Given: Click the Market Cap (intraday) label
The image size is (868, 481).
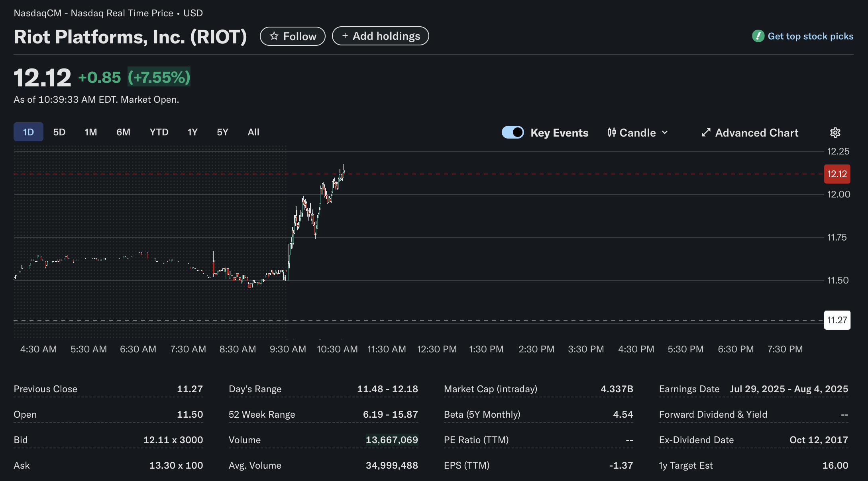Looking at the screenshot, I should (491, 389).
